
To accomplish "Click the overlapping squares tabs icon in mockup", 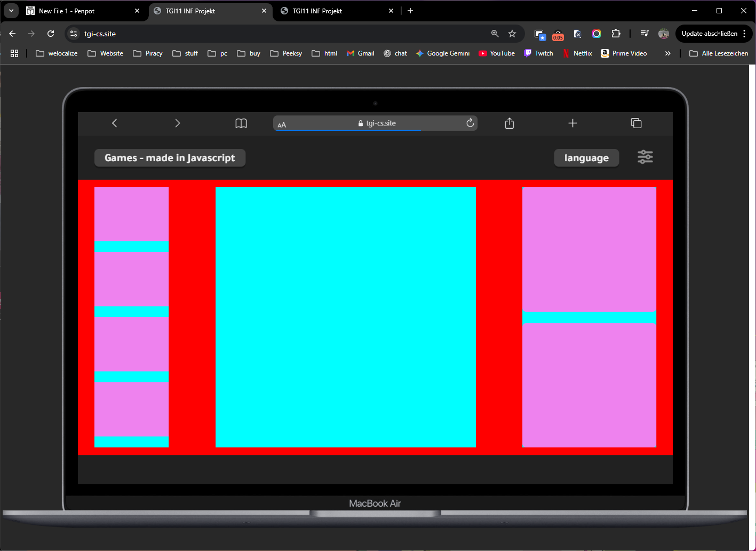I will tap(636, 123).
